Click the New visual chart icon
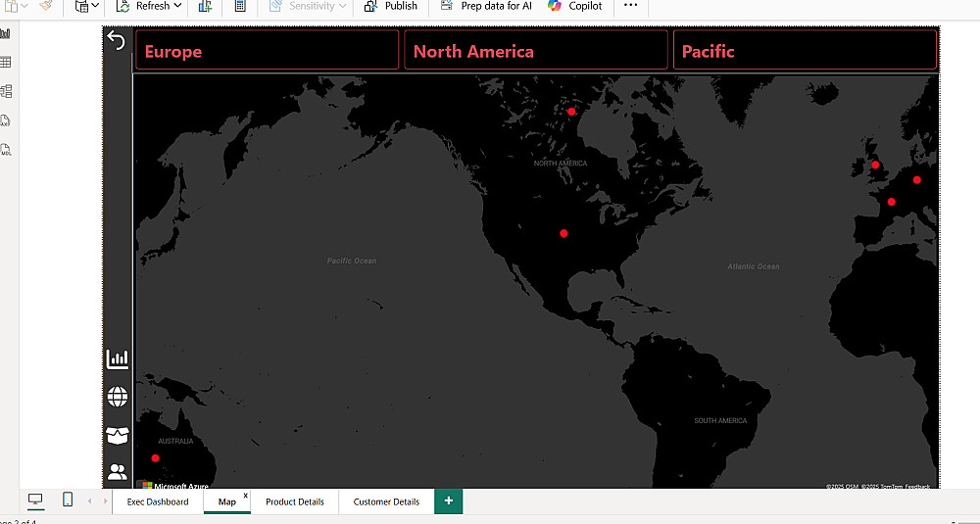 pos(205,6)
